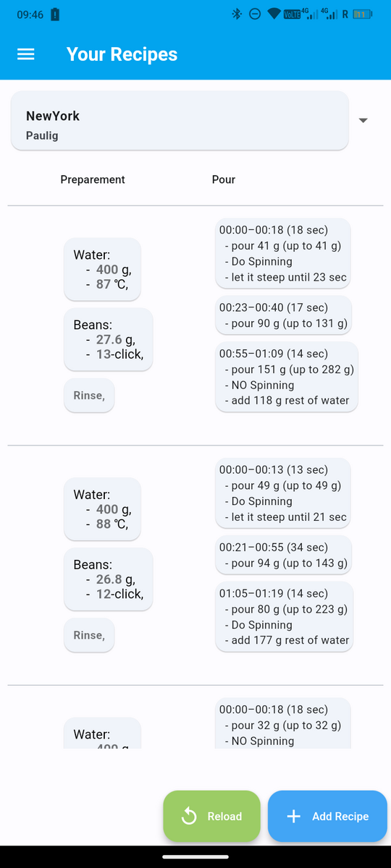Click the circular reload arrow icon
This screenshot has height=868, width=391.
[x=189, y=816]
